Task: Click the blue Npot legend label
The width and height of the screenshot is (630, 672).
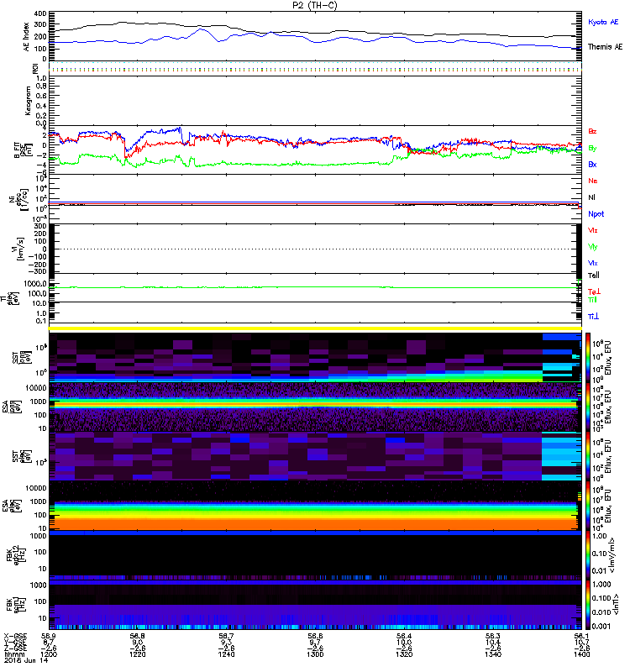Action: click(594, 213)
